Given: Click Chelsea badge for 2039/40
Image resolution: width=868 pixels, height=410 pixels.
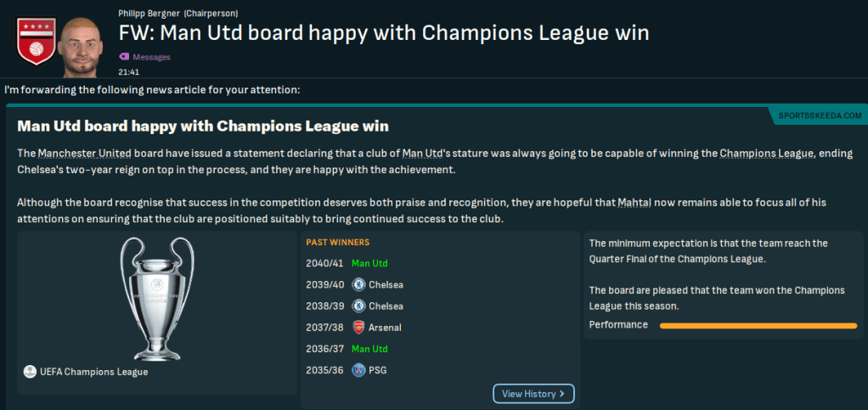Looking at the screenshot, I should pyautogui.click(x=359, y=284).
